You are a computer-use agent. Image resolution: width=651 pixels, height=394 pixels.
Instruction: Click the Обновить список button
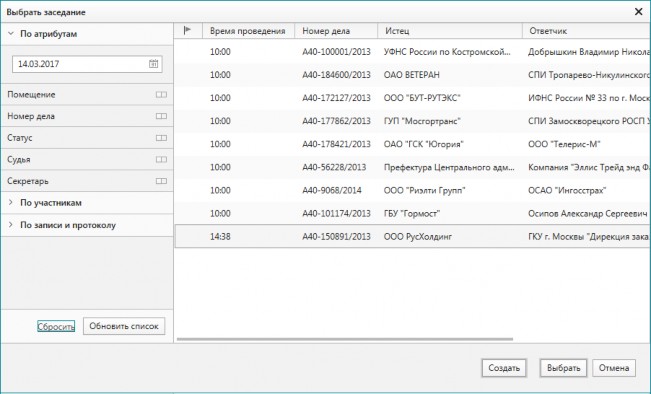(x=124, y=326)
